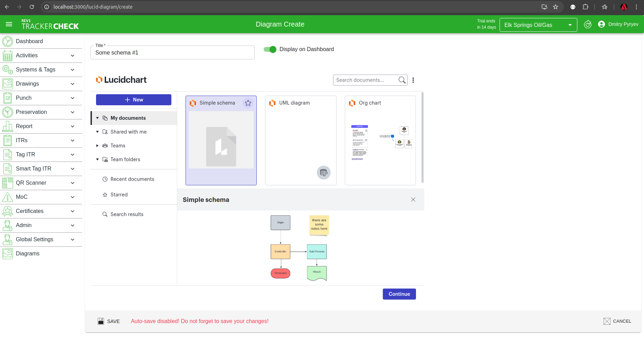Click the user account avatar icon

[x=602, y=24]
